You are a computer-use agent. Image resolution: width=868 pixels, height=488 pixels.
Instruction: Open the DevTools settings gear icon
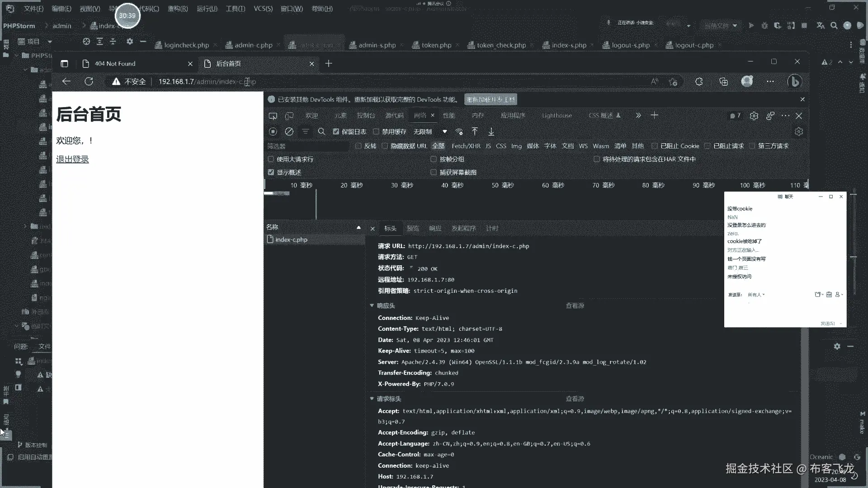click(x=754, y=116)
